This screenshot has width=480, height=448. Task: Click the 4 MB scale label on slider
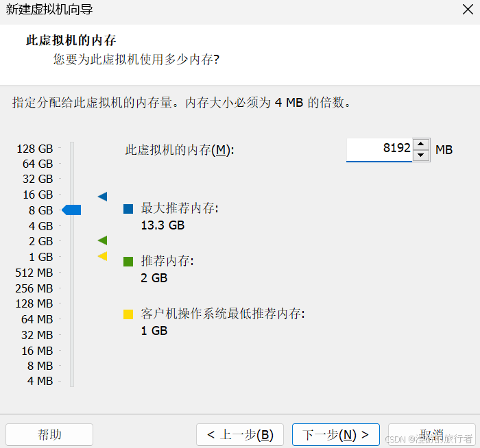[x=40, y=381]
